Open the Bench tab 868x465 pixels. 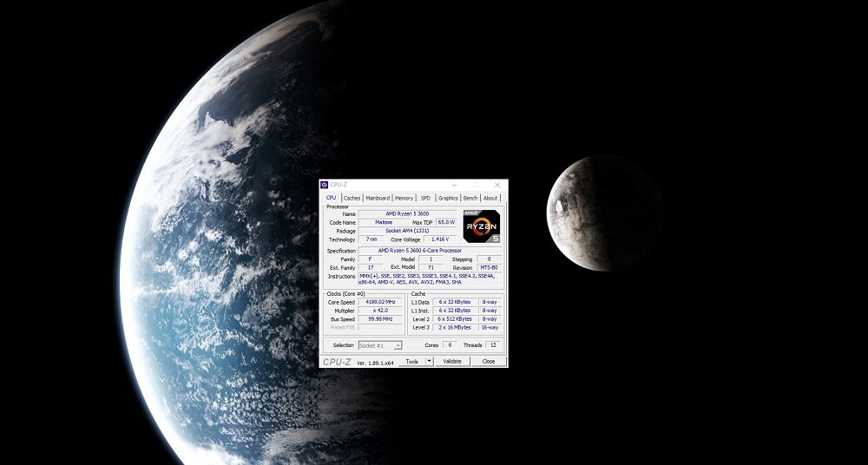pyautogui.click(x=470, y=198)
